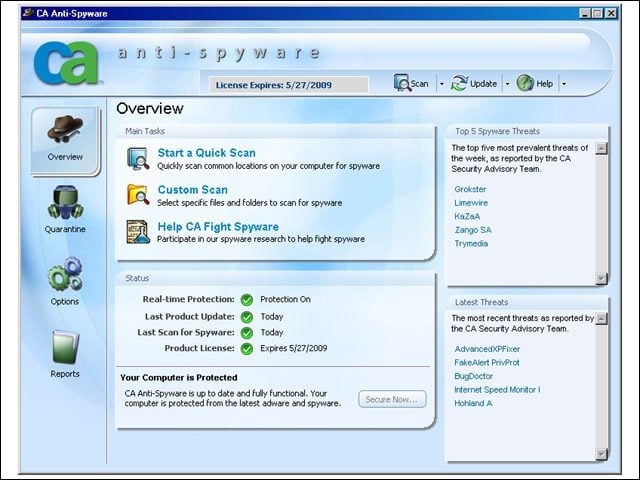Click down arrow of Latest Threats scrollbar
Viewport: 640px width, 480px height.
pos(601,453)
